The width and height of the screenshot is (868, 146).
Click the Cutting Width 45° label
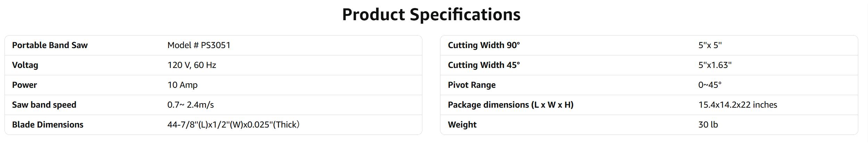tap(483, 65)
